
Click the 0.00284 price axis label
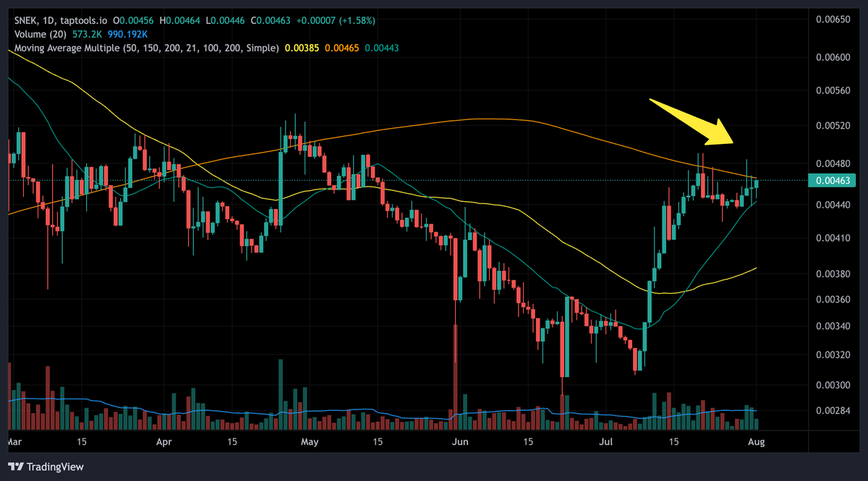(x=833, y=412)
